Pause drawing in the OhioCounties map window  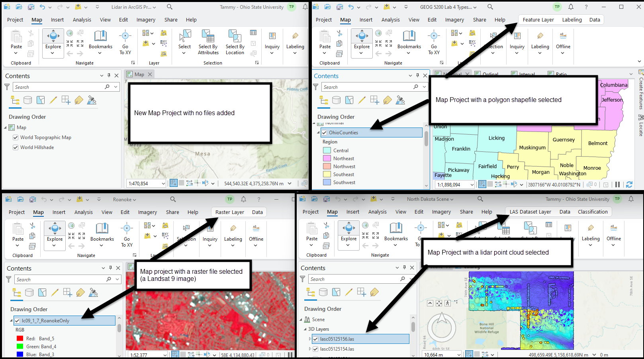617,184
